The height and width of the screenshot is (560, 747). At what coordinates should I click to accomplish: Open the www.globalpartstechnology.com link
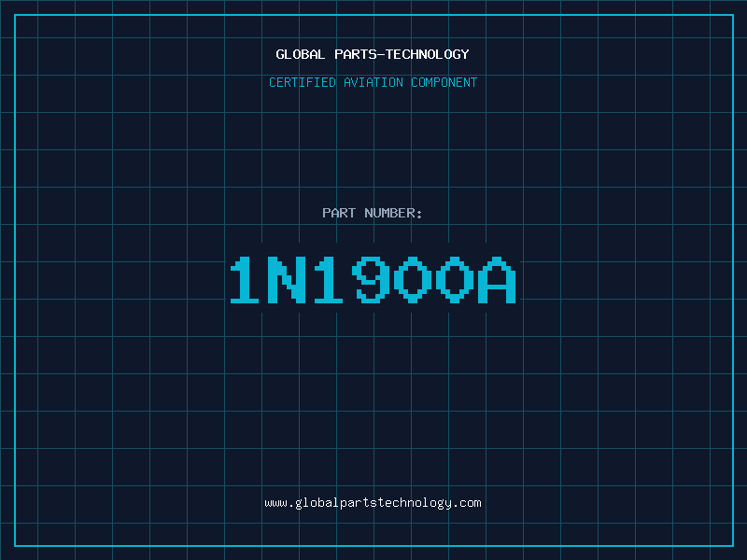[373, 503]
